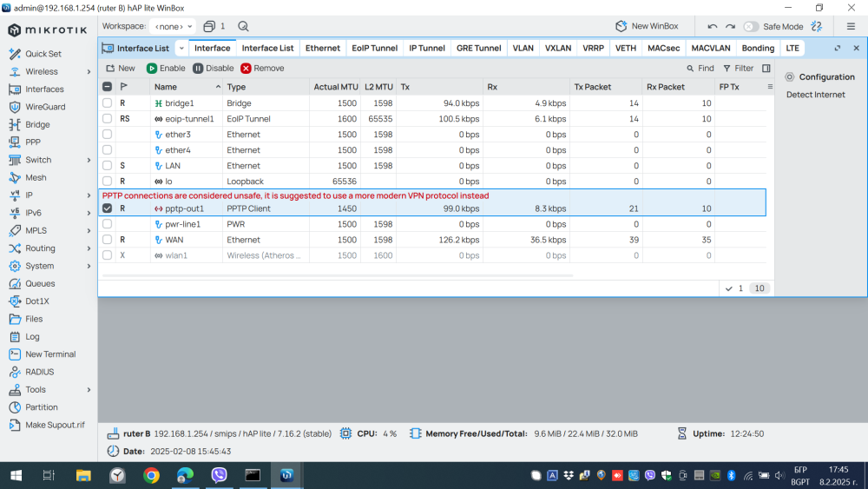
Task: Expand the Interface List panel dropdown arrow
Action: pyautogui.click(x=181, y=49)
